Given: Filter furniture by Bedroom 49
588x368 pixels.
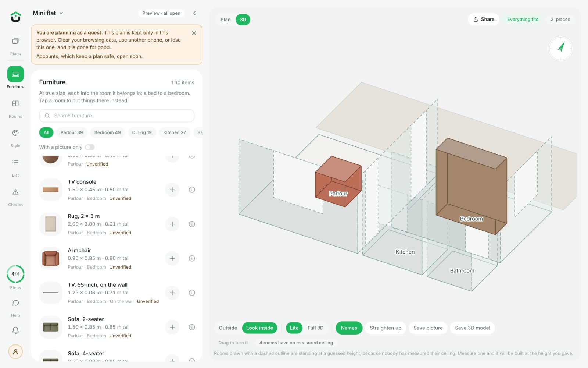Looking at the screenshot, I should click(x=107, y=132).
